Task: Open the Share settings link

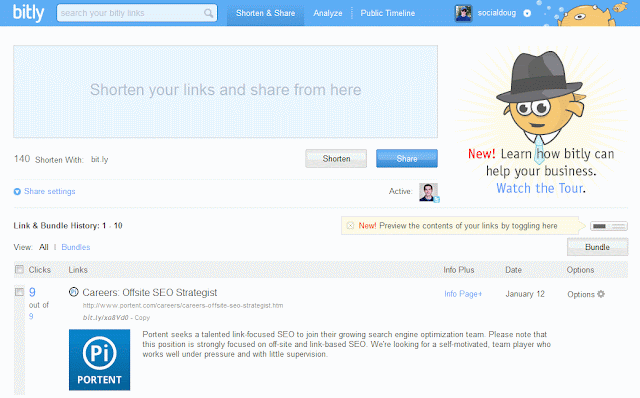Action: click(x=50, y=191)
